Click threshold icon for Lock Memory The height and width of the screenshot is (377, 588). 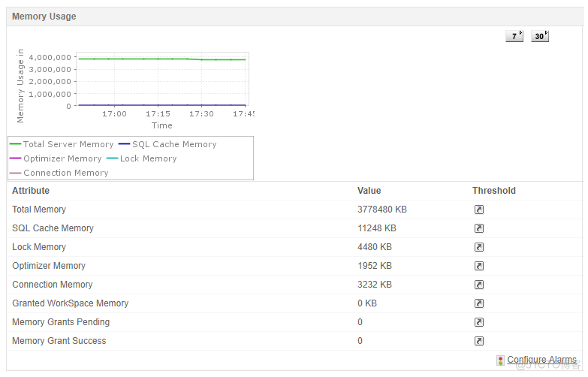479,247
